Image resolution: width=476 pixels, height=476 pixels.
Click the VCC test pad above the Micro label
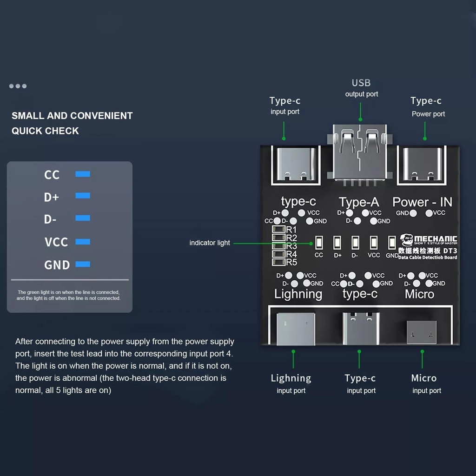(422, 275)
